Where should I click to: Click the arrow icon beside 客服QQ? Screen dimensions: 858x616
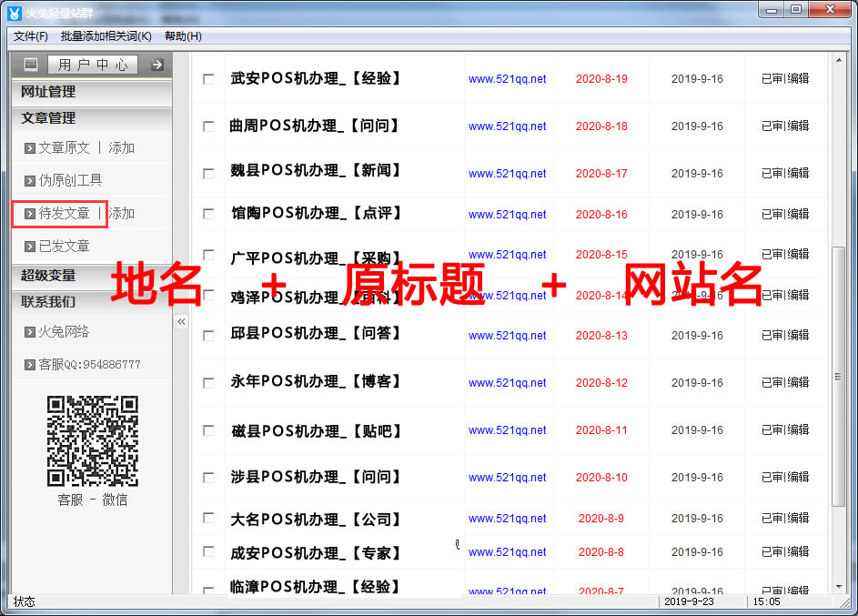[x=30, y=365]
